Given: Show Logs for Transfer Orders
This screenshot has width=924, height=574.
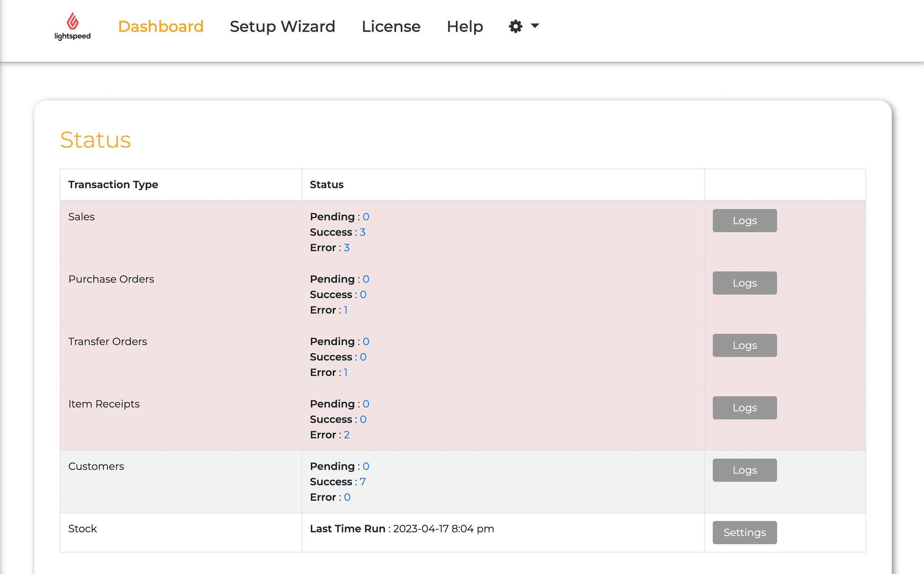Looking at the screenshot, I should [x=744, y=346].
